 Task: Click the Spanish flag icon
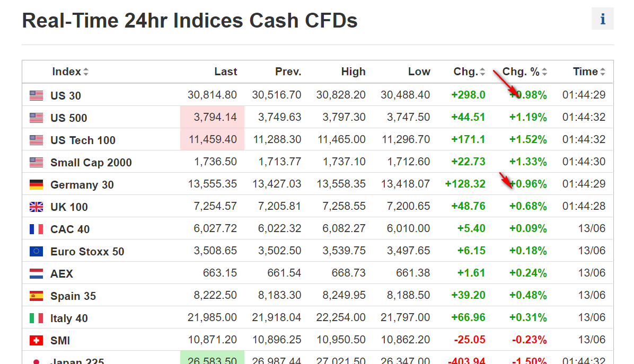click(36, 296)
